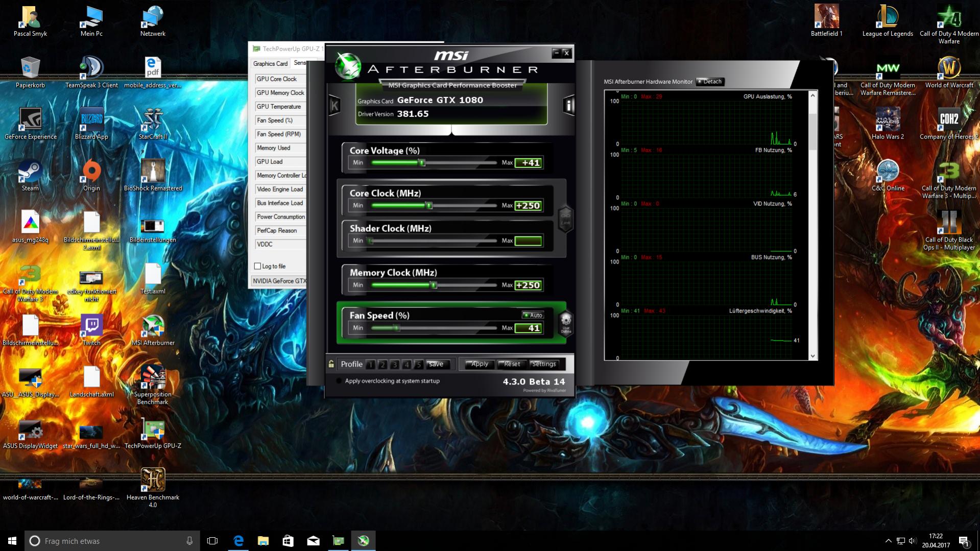This screenshot has height=551, width=980.
Task: Click the hardware monitor scrollbar up arrow
Action: [813, 95]
